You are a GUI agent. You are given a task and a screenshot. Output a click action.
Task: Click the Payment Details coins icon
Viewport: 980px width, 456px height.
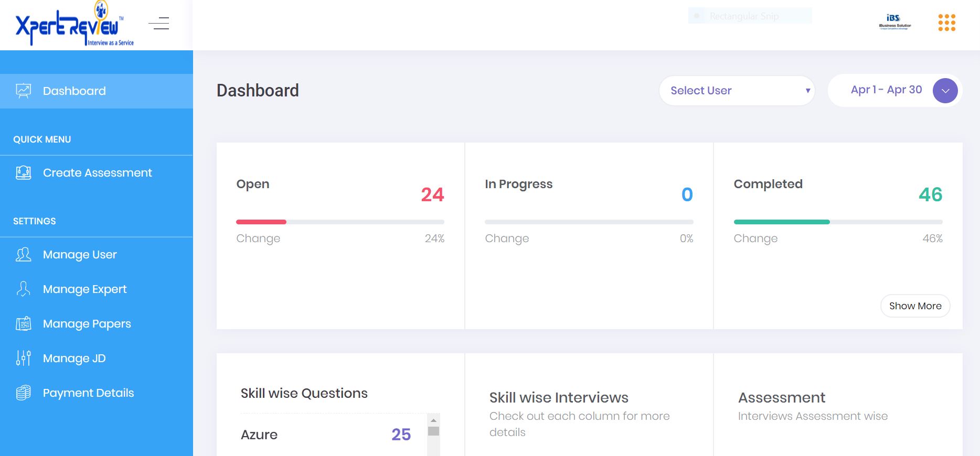point(24,393)
